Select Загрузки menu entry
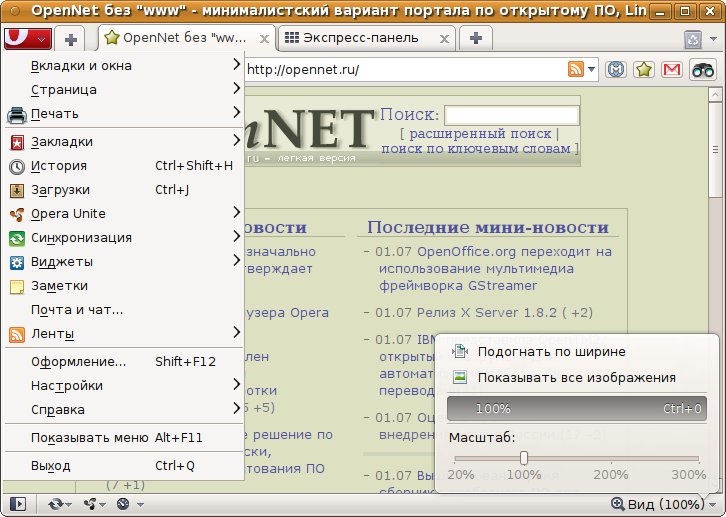Screen dimensions: 726x517 [x=124, y=190]
